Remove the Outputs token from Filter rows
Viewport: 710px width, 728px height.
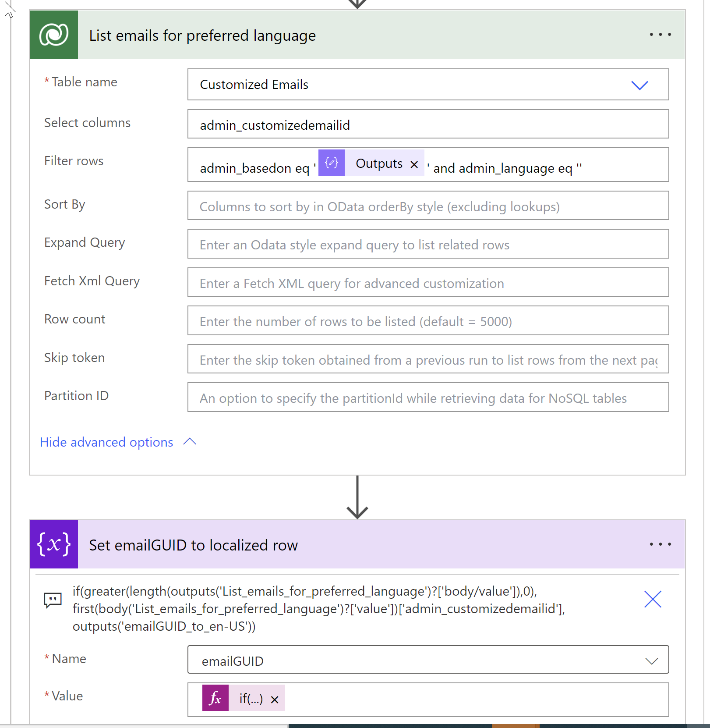pos(413,165)
